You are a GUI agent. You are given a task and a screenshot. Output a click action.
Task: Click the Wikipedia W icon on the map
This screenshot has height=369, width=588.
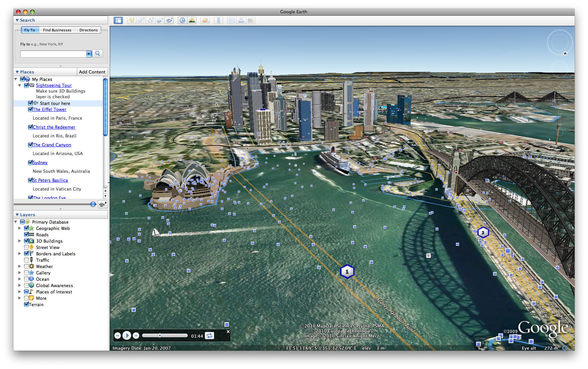click(x=429, y=256)
